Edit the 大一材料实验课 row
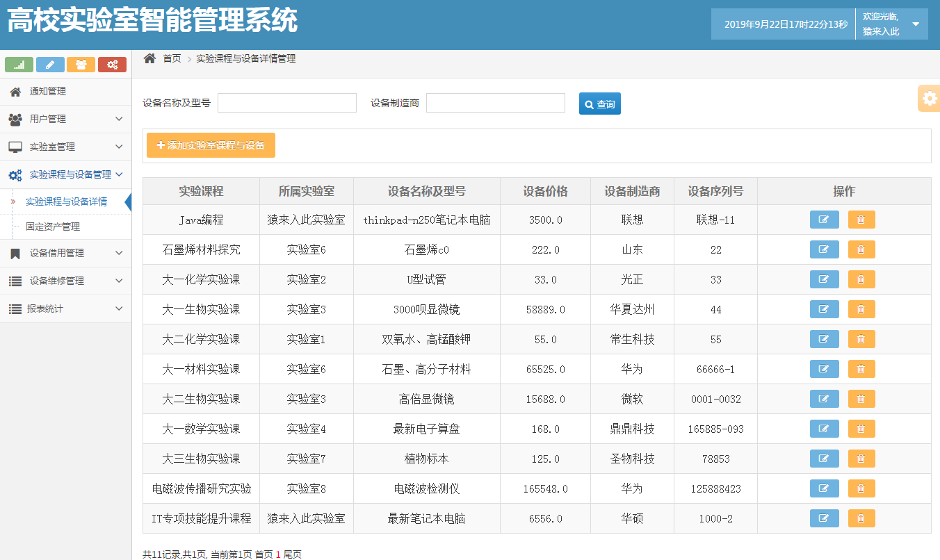 [825, 369]
